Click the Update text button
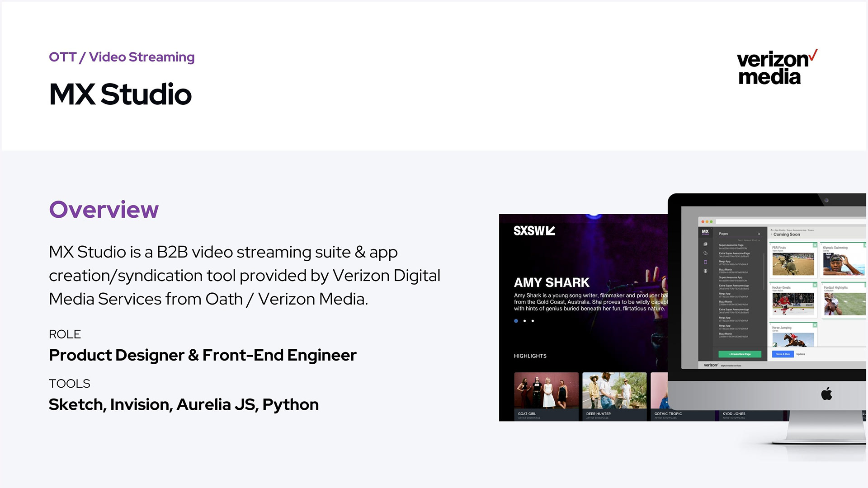Image resolution: width=868 pixels, height=488 pixels. point(801,354)
